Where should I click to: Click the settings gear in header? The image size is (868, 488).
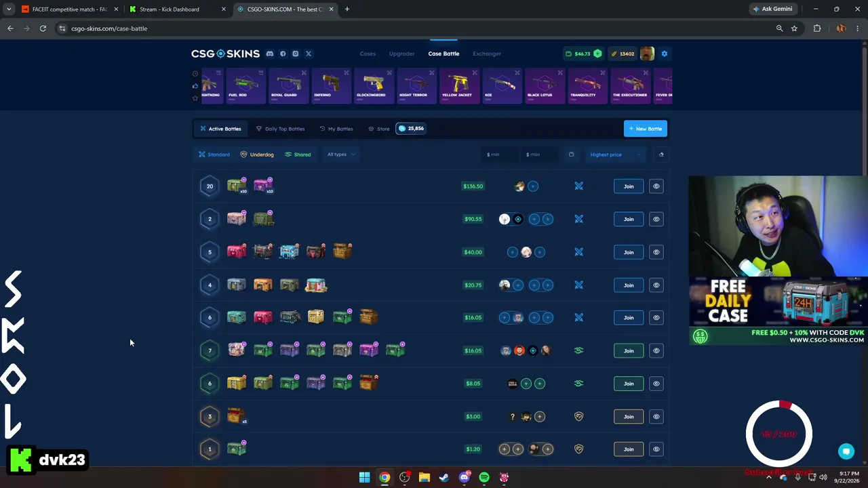[664, 54]
